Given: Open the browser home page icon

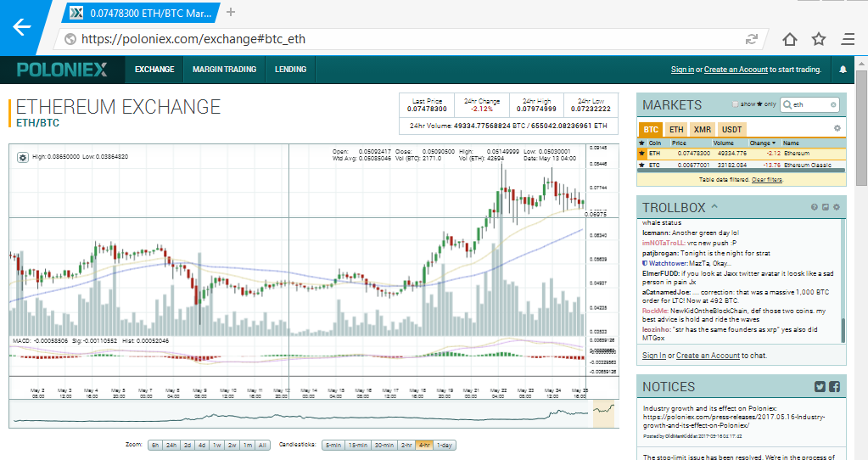Looking at the screenshot, I should coord(789,39).
